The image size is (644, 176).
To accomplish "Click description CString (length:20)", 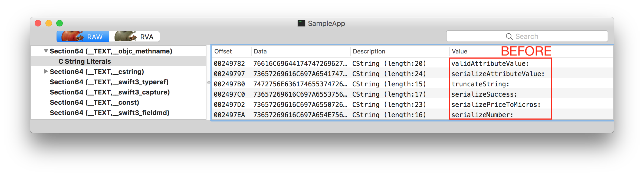I will pos(389,63).
